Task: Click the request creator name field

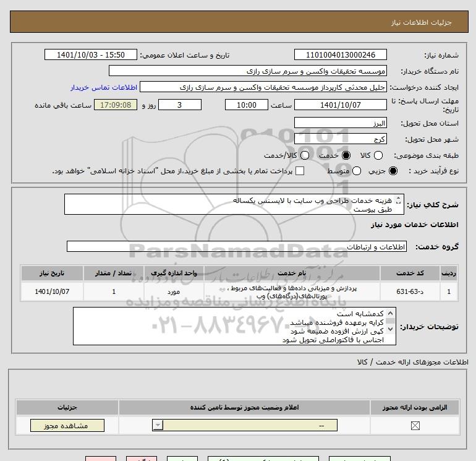Action: 263,87
